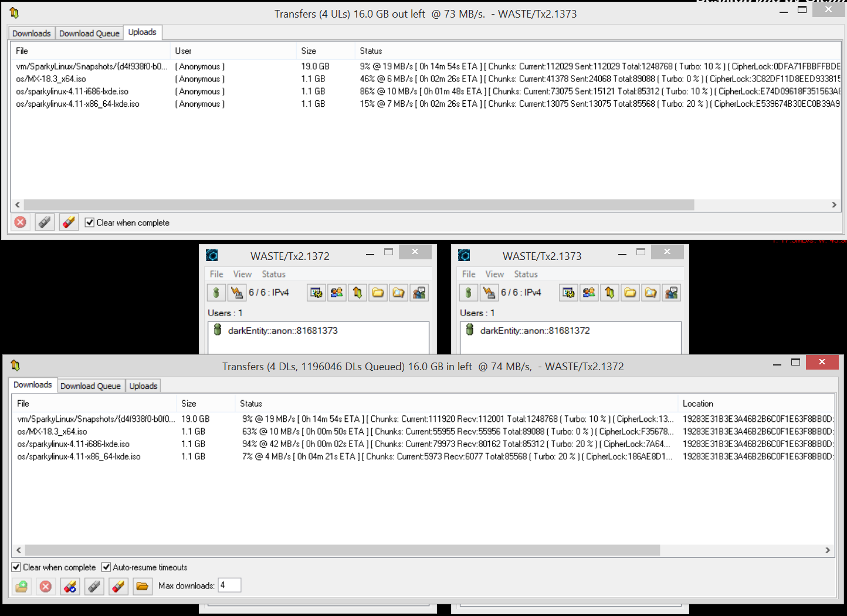The height and width of the screenshot is (616, 847).
Task: Select the os/MX-18.3_x64.iso row in the uploads list
Action: click(426, 79)
